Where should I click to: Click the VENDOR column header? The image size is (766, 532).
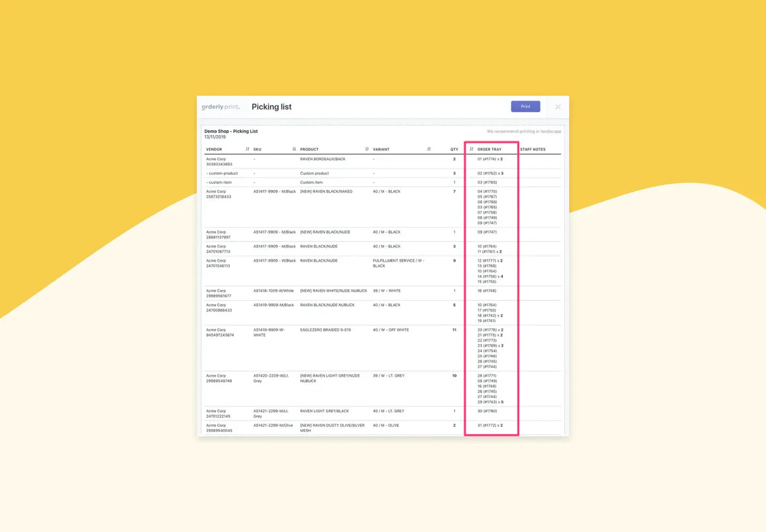[x=214, y=148]
